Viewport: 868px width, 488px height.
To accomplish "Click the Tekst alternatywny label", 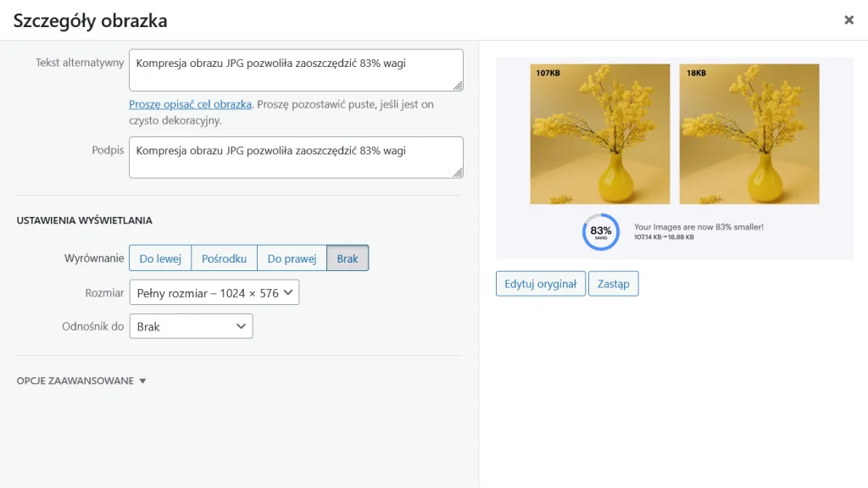I will point(80,63).
